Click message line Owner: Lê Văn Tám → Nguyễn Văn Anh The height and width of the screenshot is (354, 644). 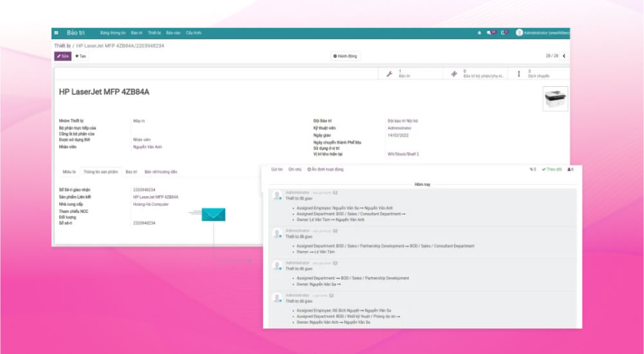point(330,219)
